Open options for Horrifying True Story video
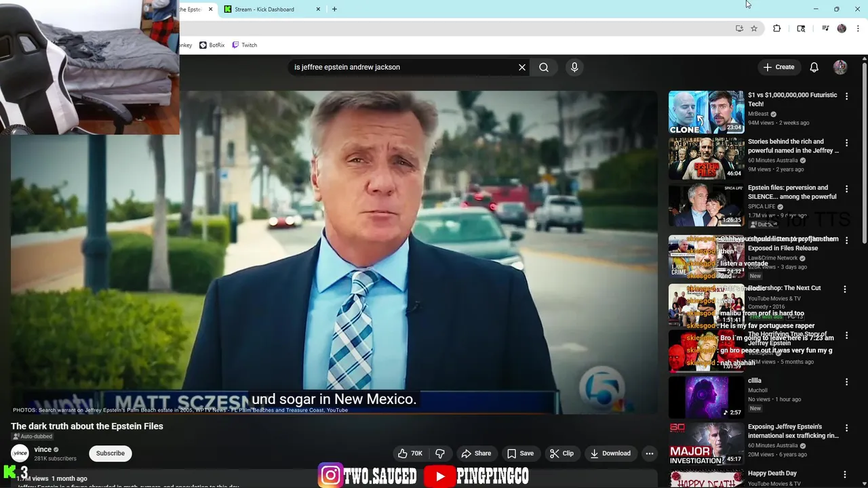This screenshot has width=868, height=488. (846, 336)
